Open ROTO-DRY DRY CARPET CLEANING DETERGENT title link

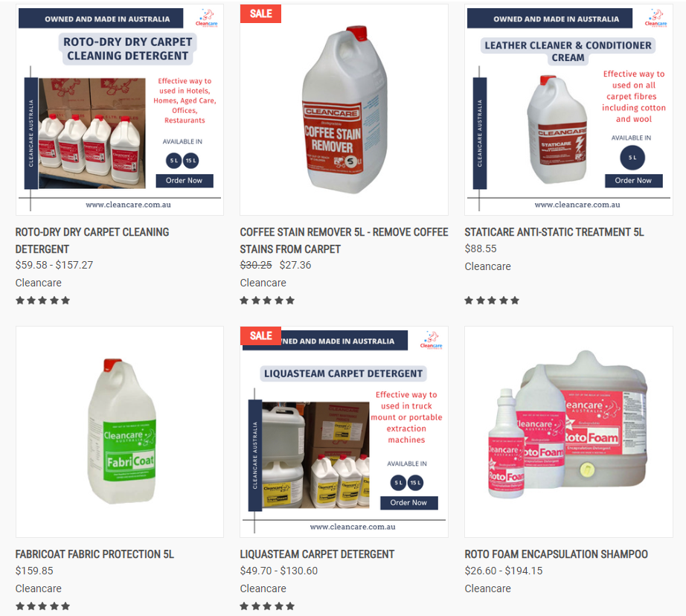tap(92, 240)
